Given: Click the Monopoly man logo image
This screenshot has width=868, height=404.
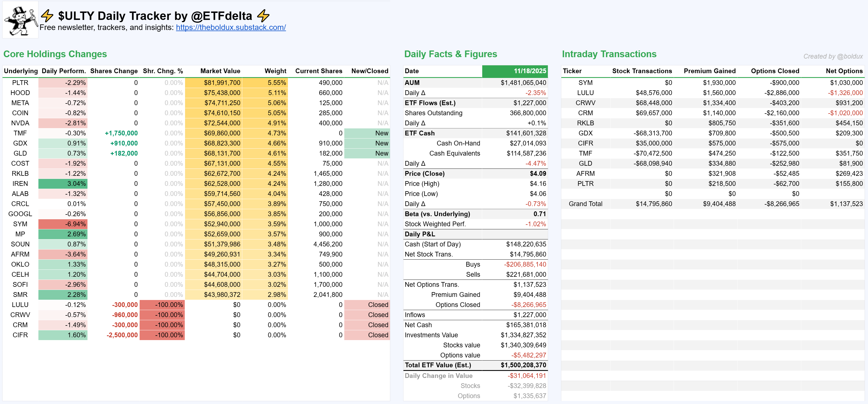Looking at the screenshot, I should pyautogui.click(x=20, y=20).
